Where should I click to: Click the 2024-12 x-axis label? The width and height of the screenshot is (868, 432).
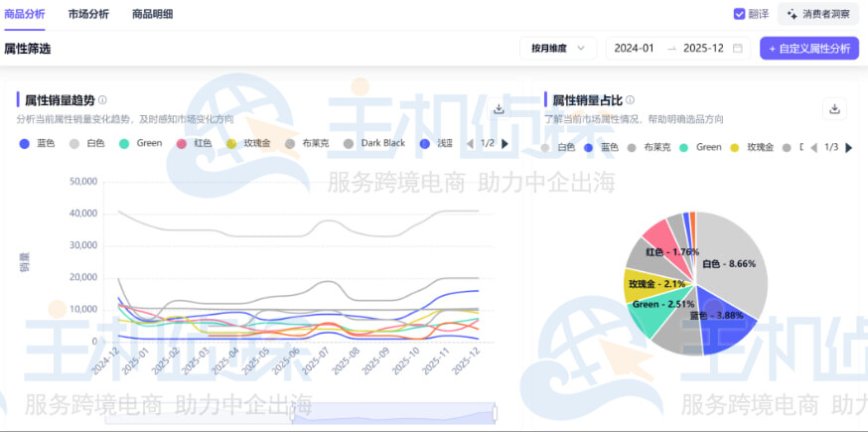104,360
